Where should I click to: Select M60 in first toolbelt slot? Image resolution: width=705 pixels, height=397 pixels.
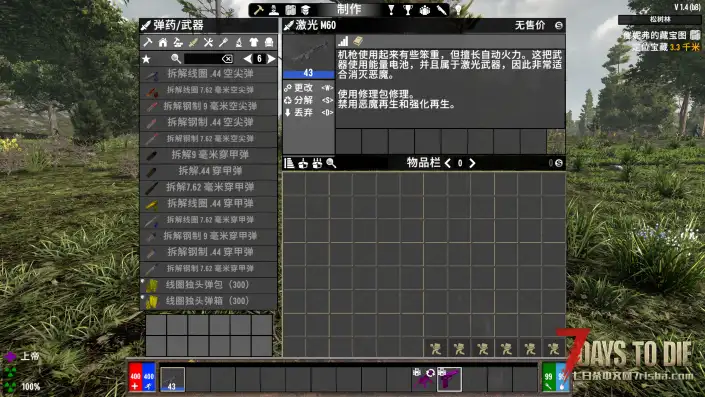(173, 379)
